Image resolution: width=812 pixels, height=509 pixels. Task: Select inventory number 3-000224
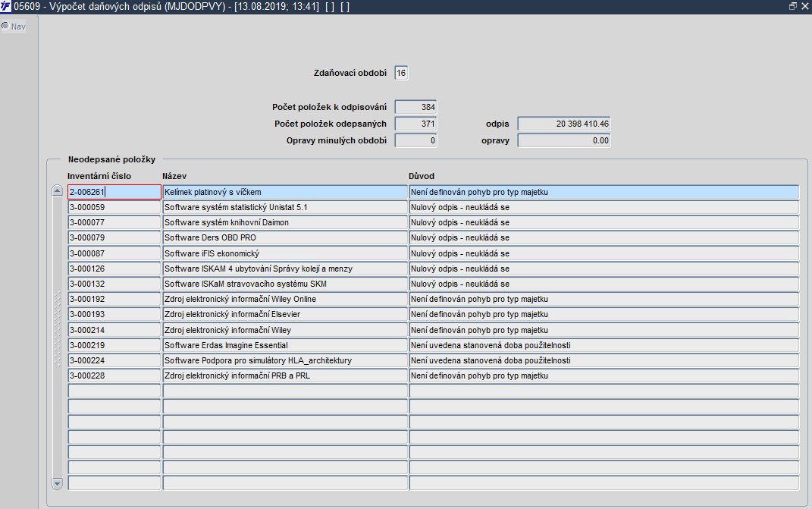114,361
